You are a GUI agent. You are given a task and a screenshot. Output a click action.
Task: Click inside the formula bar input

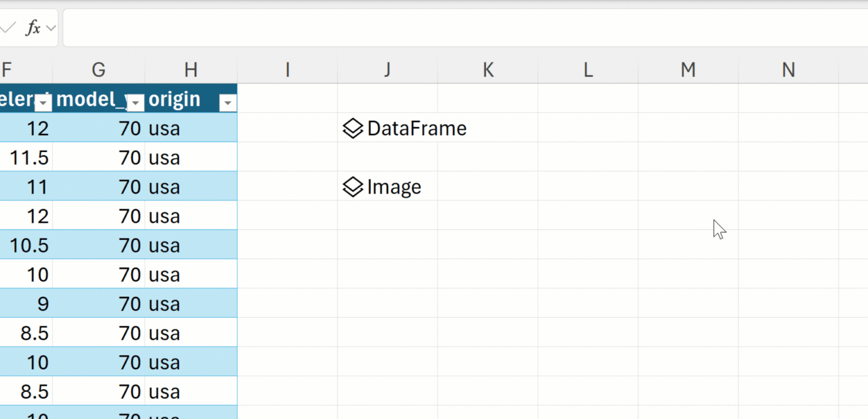tap(452, 28)
